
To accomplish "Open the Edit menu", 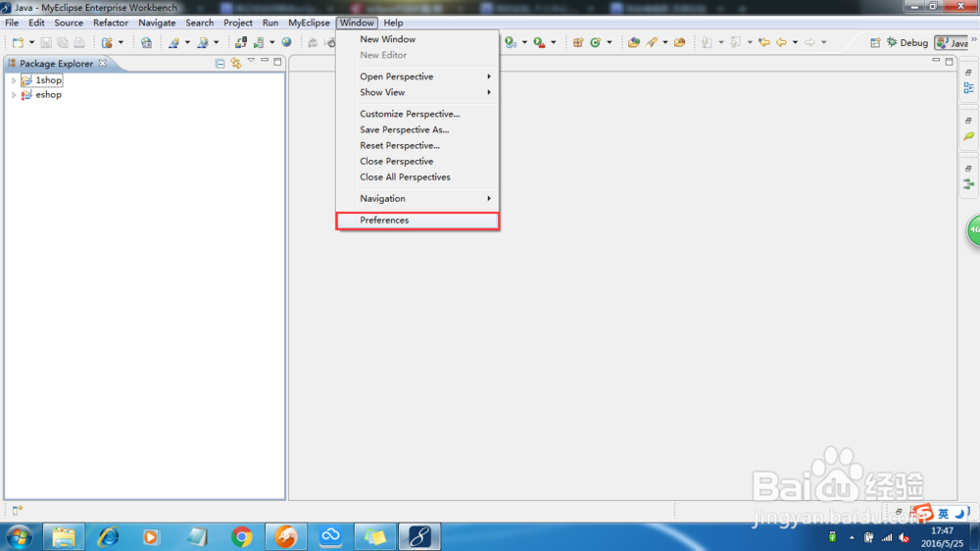I will (x=36, y=23).
